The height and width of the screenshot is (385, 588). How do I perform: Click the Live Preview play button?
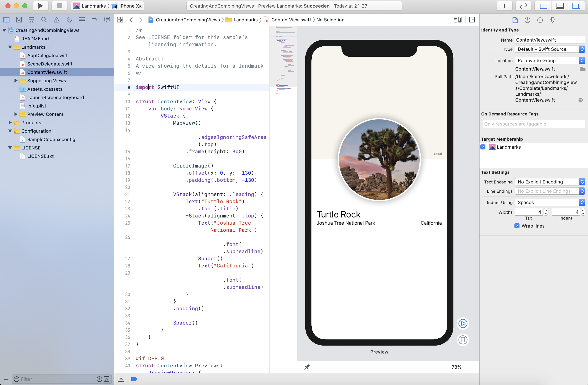463,323
